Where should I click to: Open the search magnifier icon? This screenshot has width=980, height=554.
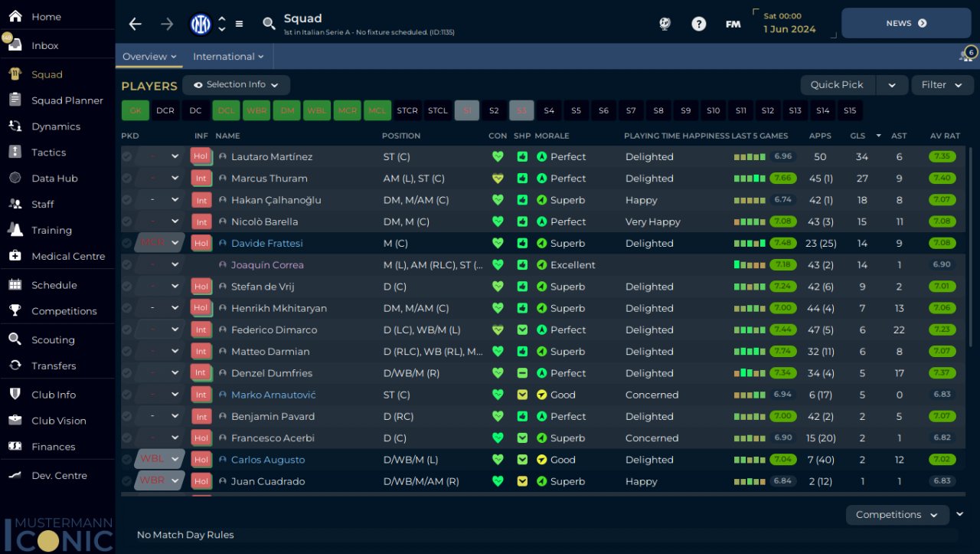point(269,24)
